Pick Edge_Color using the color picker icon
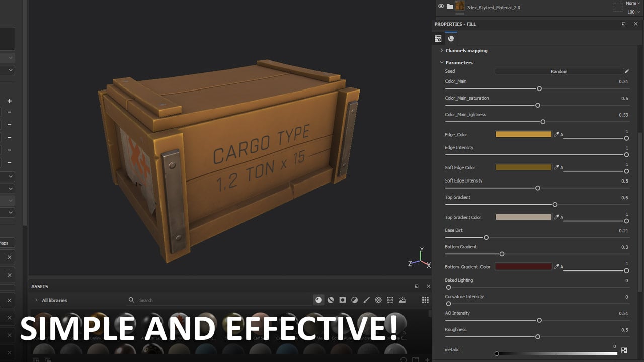 pyautogui.click(x=557, y=134)
